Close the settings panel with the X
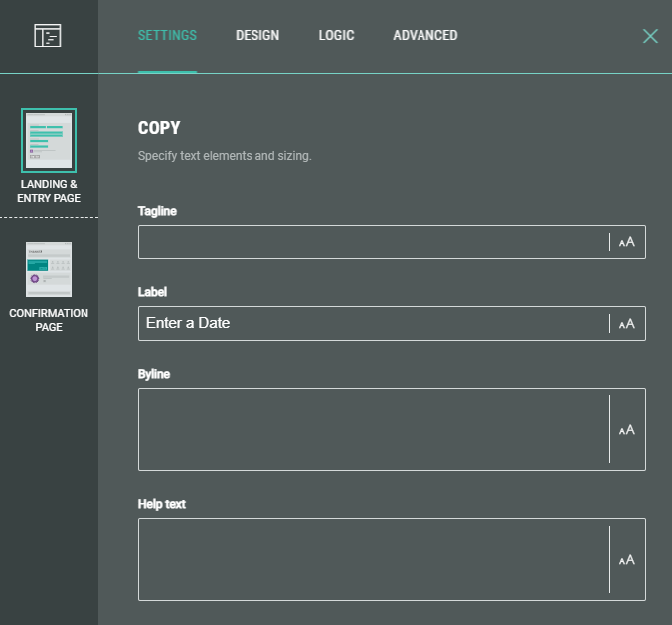 point(650,36)
